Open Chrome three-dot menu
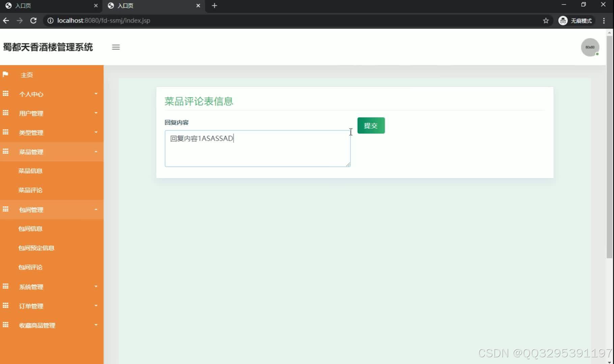The image size is (614, 364). [604, 21]
